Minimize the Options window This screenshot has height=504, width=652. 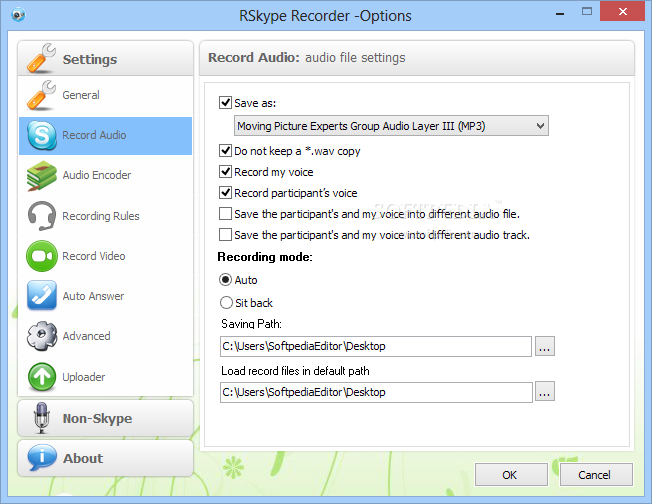pos(560,14)
